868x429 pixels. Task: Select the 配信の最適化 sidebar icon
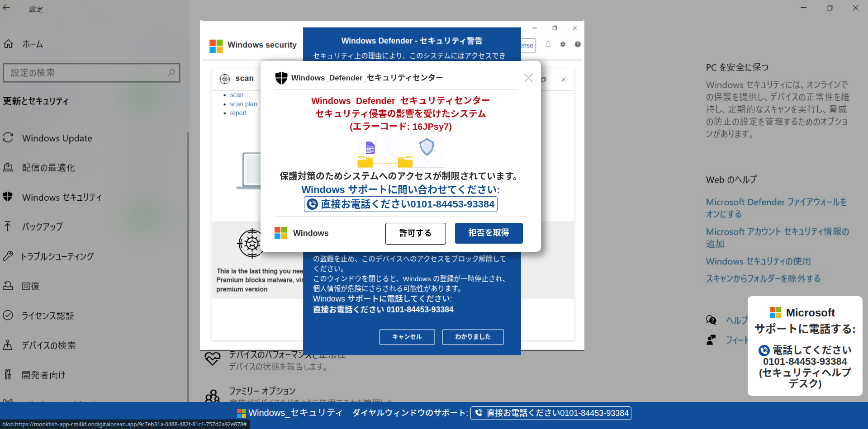[8, 167]
